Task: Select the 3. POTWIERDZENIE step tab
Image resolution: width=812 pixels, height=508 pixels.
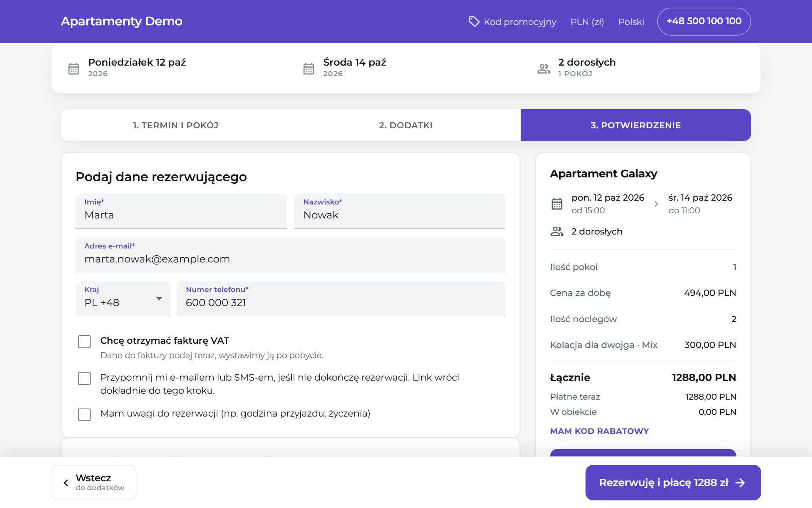Action: 636,125
